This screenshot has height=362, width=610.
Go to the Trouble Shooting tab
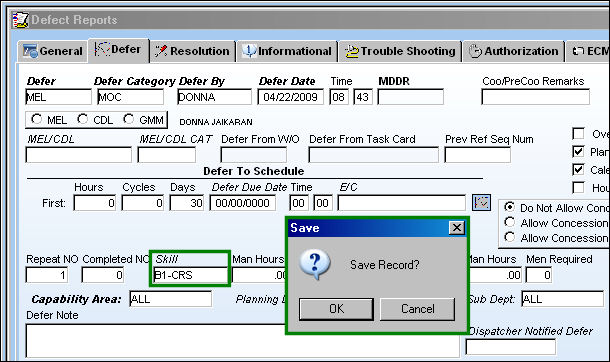[400, 51]
